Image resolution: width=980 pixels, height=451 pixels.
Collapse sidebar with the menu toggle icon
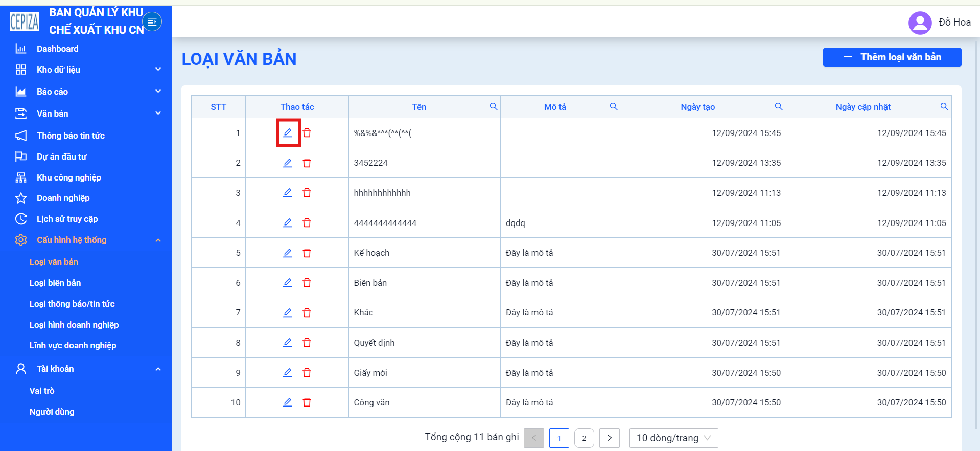152,21
